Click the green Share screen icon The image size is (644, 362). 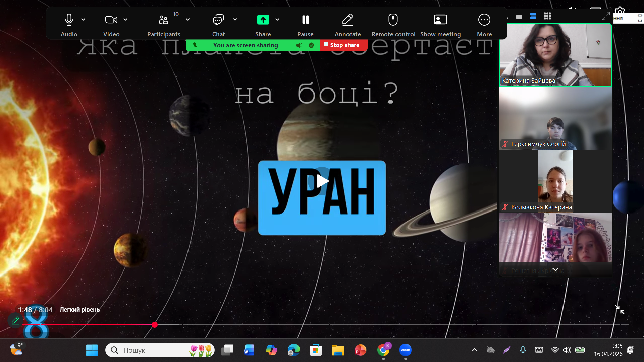tap(263, 20)
